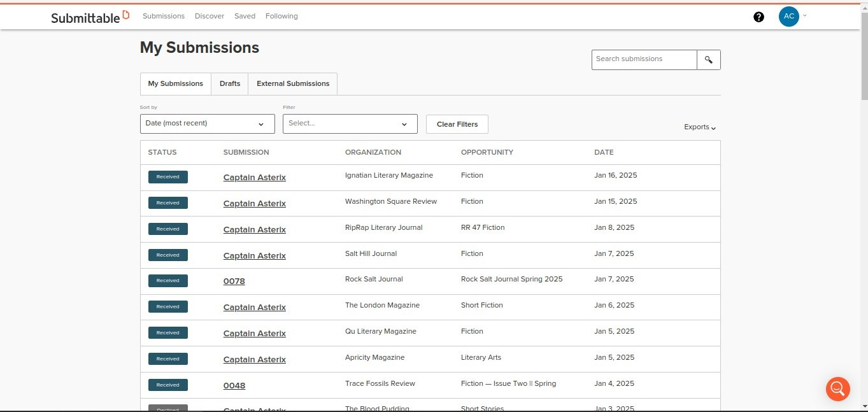Click Received badge in Ignatian Literary row

pos(168,177)
